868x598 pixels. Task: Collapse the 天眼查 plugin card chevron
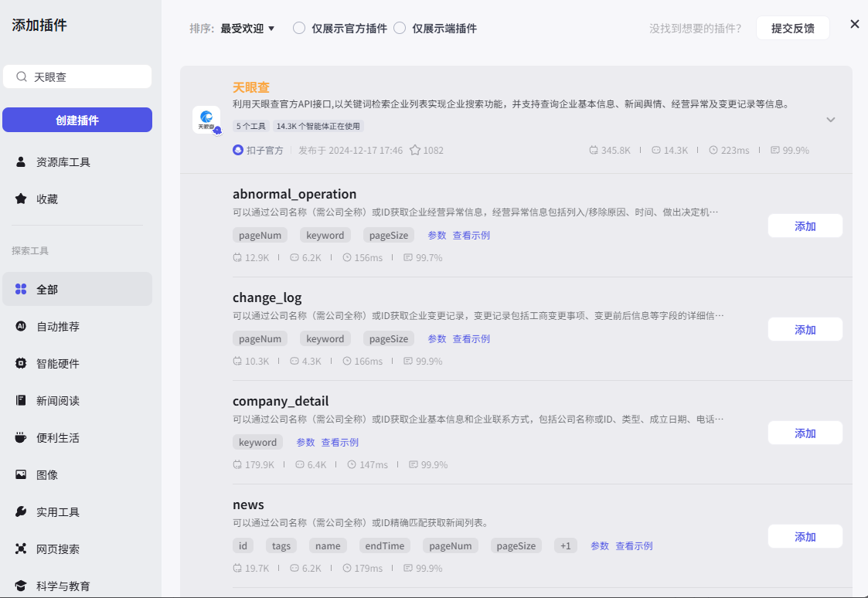point(830,120)
